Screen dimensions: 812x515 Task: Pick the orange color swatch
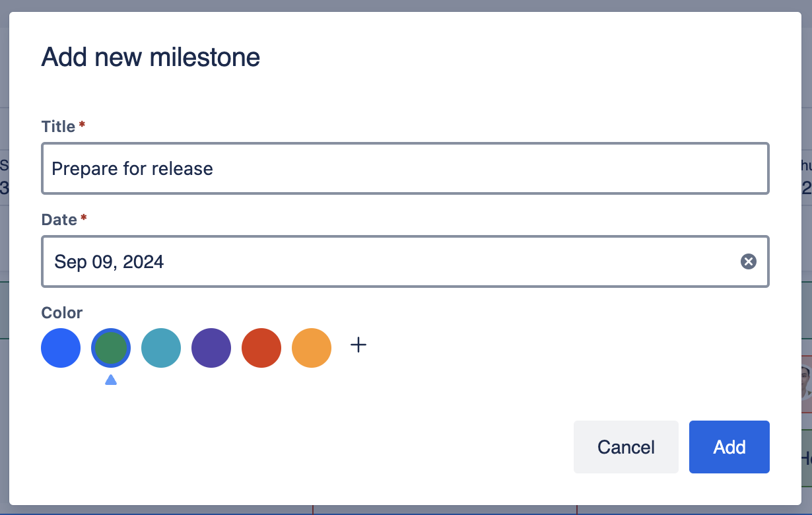click(x=312, y=348)
